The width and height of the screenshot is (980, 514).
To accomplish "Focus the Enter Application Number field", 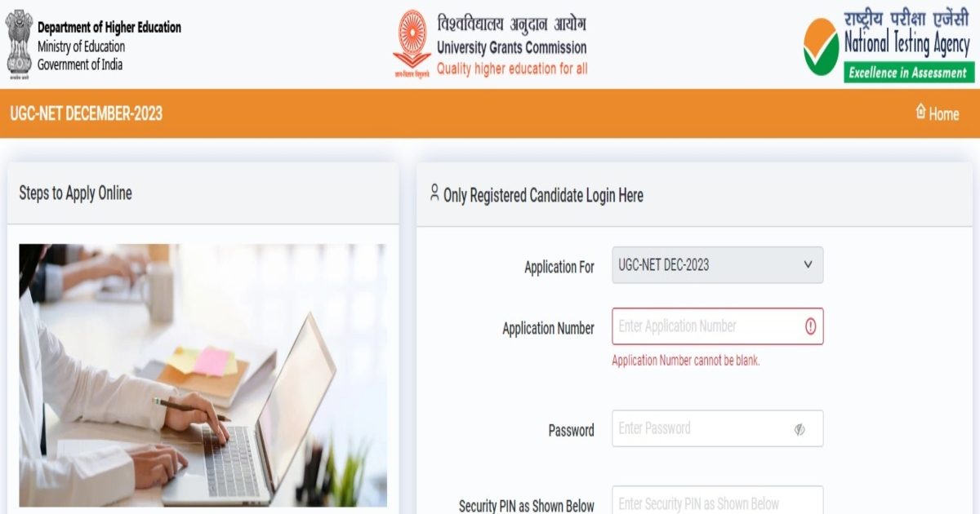I will [x=717, y=326].
